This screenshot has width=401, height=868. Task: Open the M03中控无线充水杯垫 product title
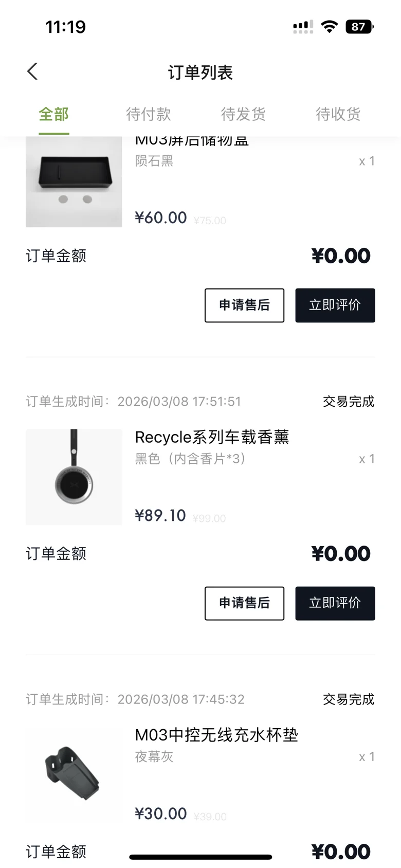click(216, 735)
